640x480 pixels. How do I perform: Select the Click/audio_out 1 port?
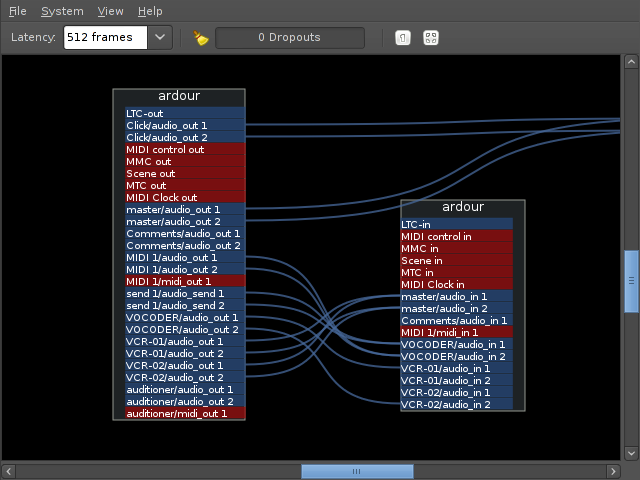[x=185, y=125]
